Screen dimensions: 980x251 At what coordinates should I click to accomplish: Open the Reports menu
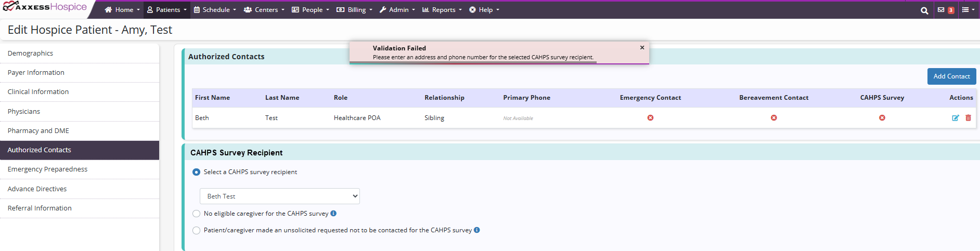pyautogui.click(x=442, y=10)
